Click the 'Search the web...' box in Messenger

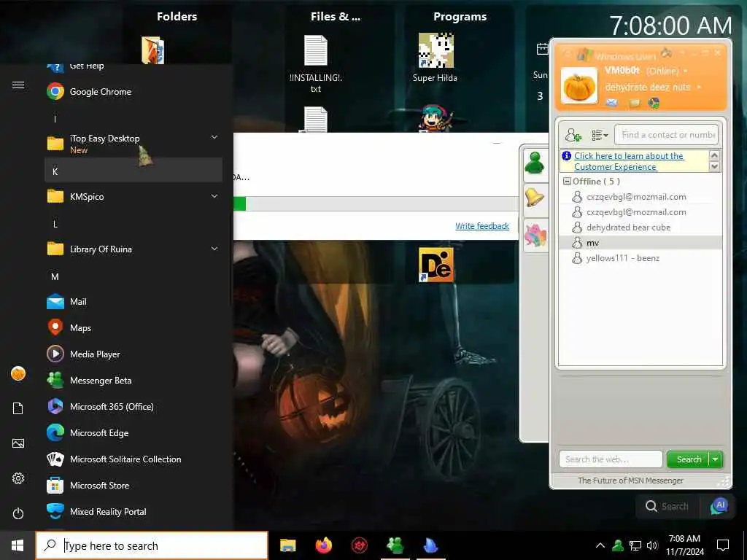click(x=611, y=459)
